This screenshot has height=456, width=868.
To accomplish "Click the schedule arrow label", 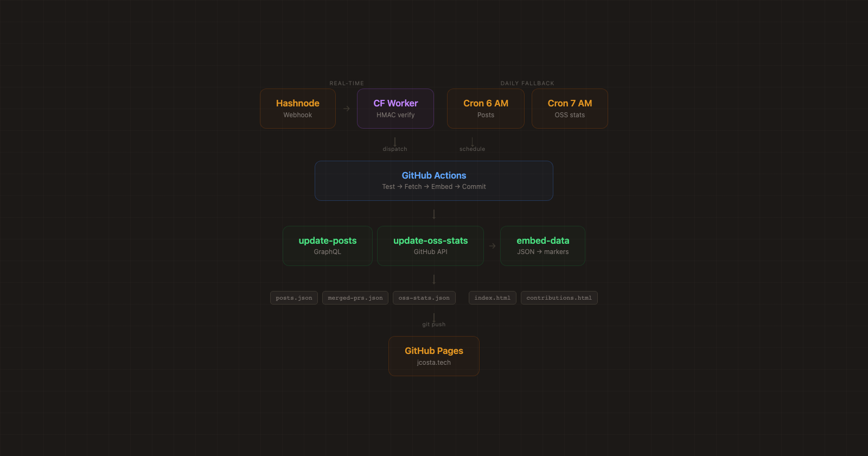I will click(x=472, y=149).
